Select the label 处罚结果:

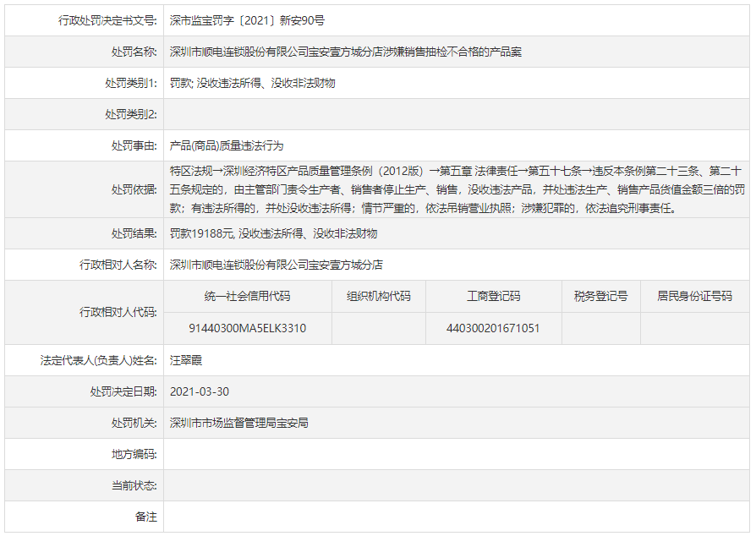coord(134,234)
